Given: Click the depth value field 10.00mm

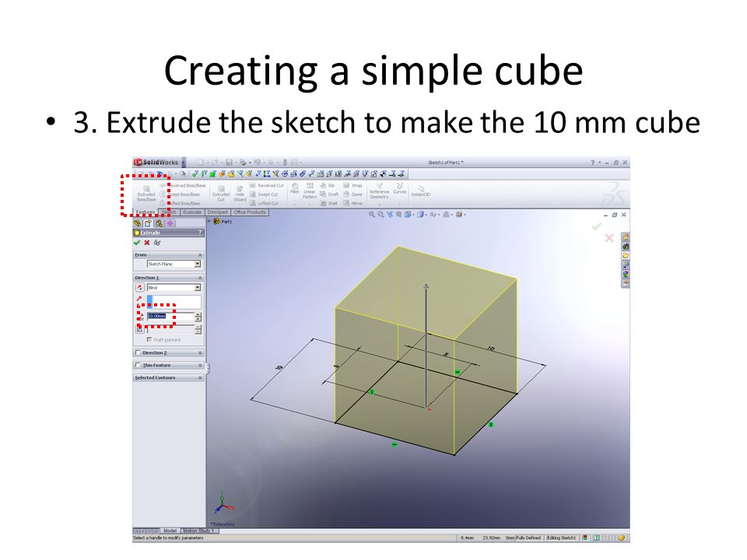Looking at the screenshot, I should [170, 317].
